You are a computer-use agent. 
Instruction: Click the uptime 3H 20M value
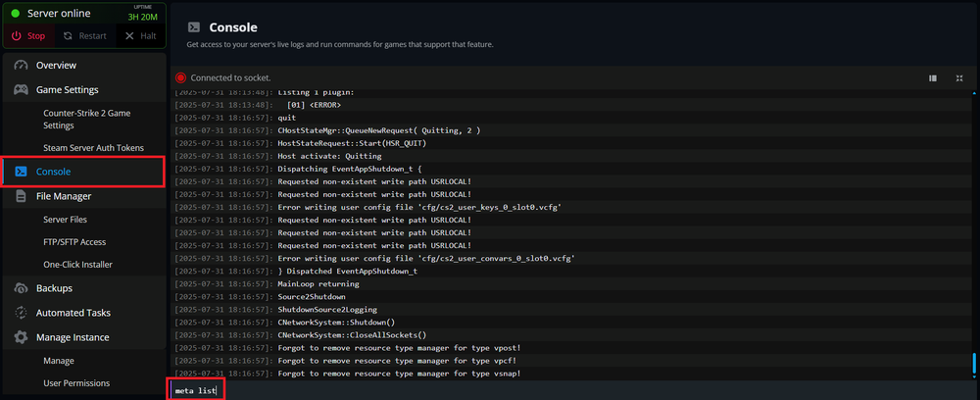click(x=143, y=17)
